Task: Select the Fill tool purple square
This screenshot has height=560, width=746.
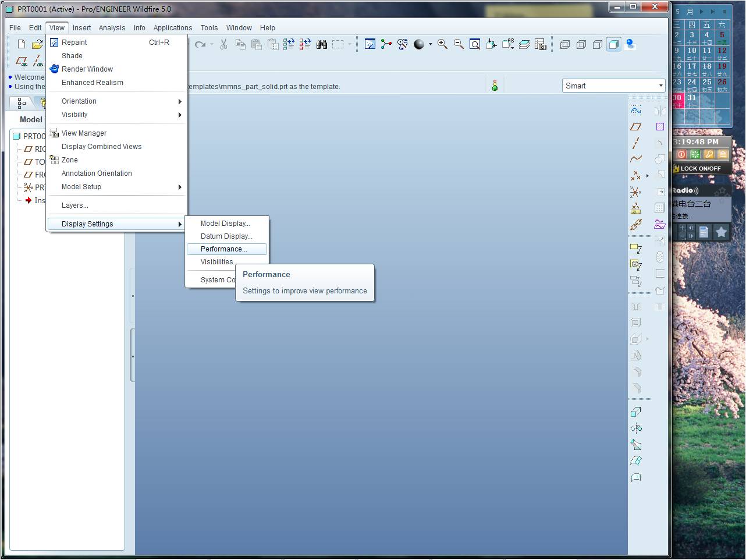Action: pyautogui.click(x=660, y=126)
